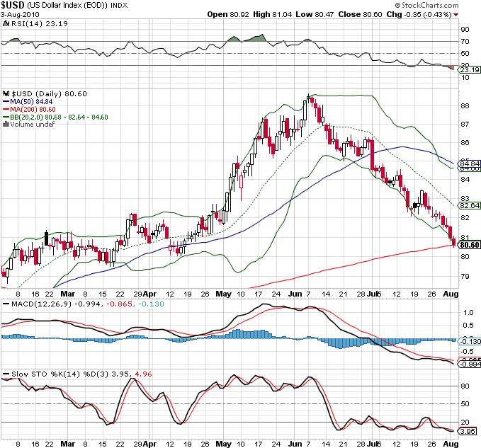481x448 pixels.
Task: Click the 'RSI(14) 23.19' indicator label
Action: (x=40, y=23)
